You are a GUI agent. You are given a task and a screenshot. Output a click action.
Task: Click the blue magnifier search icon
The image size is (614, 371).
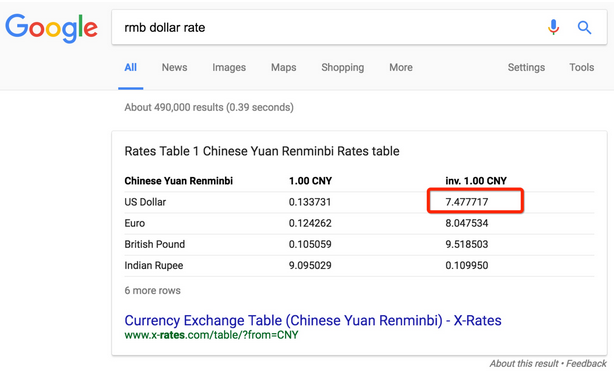coord(584,27)
